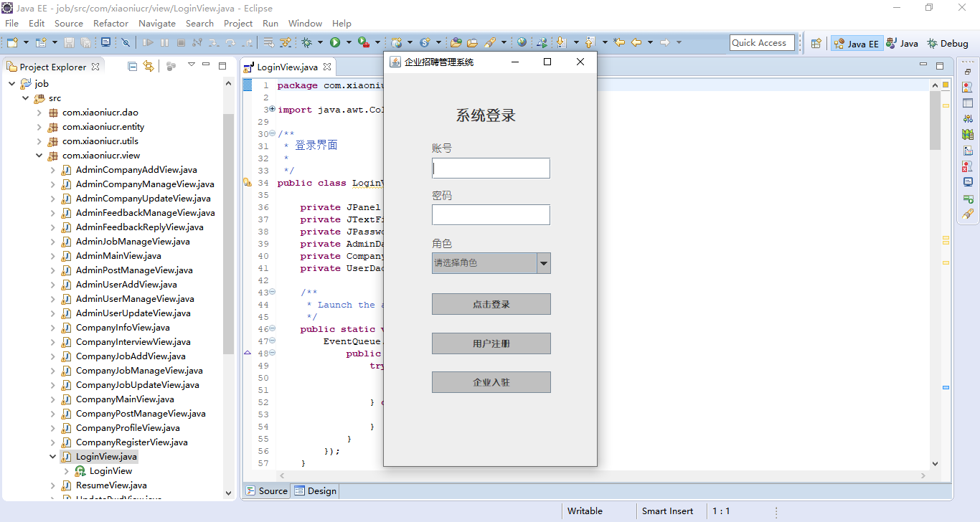This screenshot has width=980, height=522.
Task: Open the Window menu
Action: [x=305, y=23]
